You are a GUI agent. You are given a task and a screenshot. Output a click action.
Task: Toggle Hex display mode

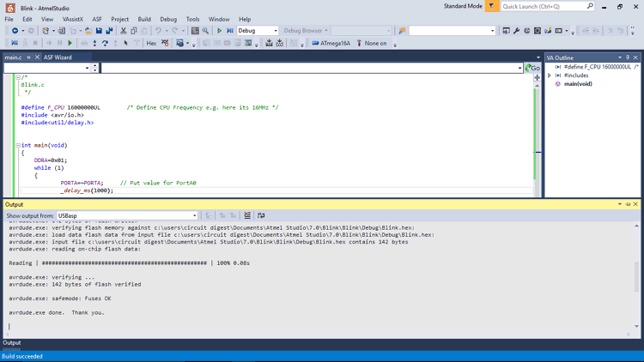(x=151, y=43)
